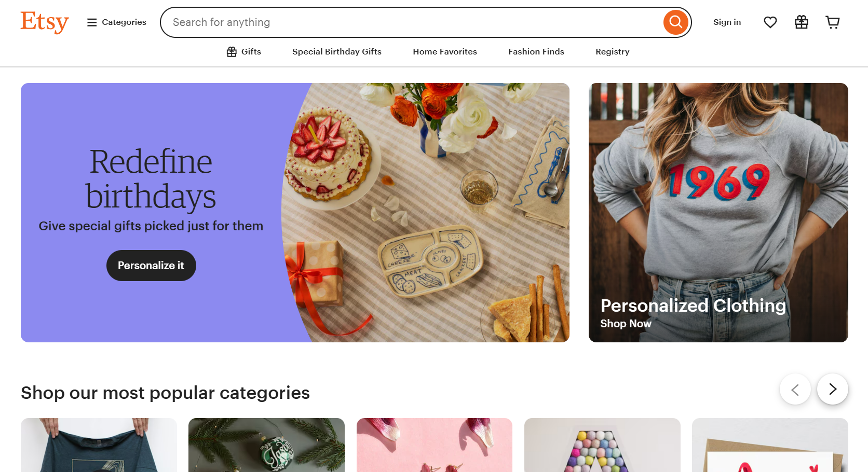Open the shopping cart

(833, 22)
